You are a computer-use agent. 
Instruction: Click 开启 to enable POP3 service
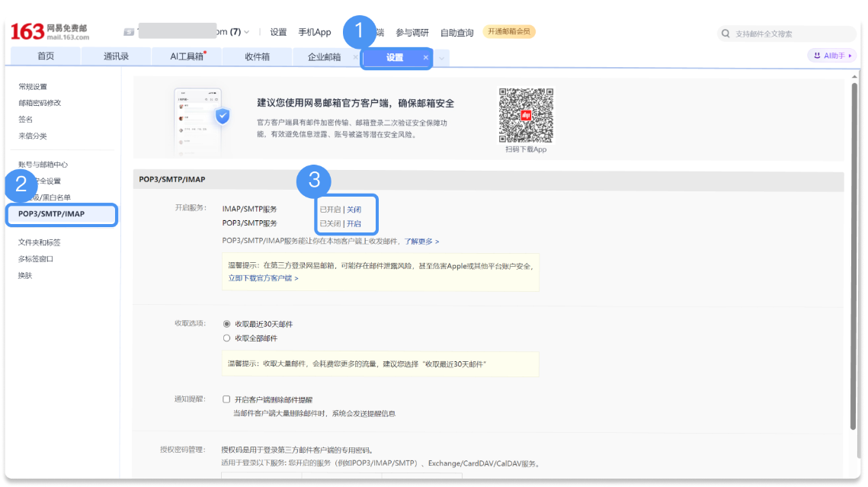(x=354, y=223)
